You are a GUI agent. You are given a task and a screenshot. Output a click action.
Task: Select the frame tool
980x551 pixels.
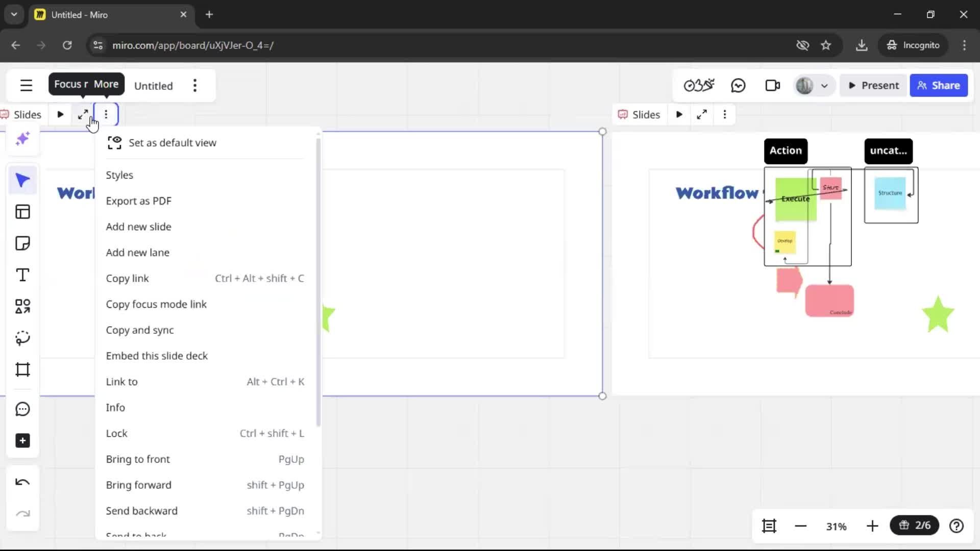click(22, 369)
